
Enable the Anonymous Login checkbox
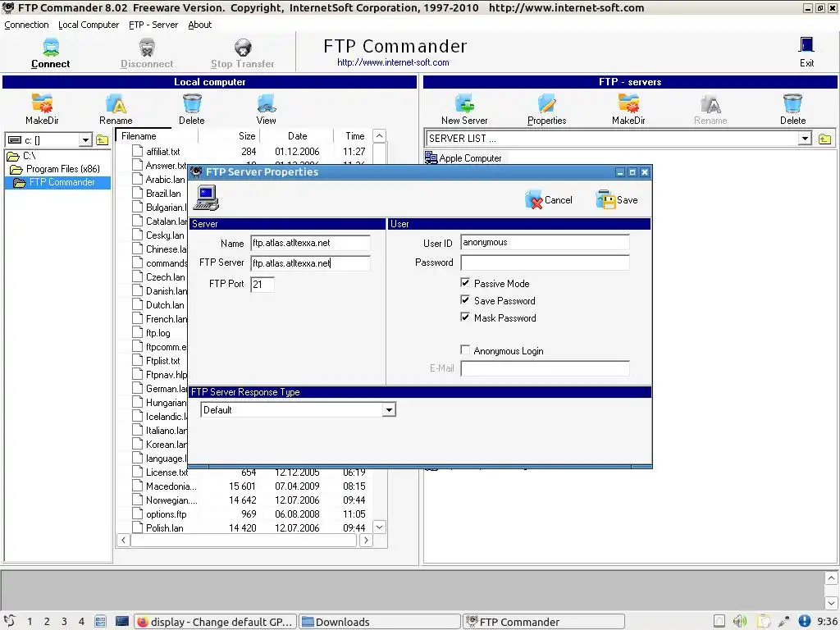[x=465, y=349]
